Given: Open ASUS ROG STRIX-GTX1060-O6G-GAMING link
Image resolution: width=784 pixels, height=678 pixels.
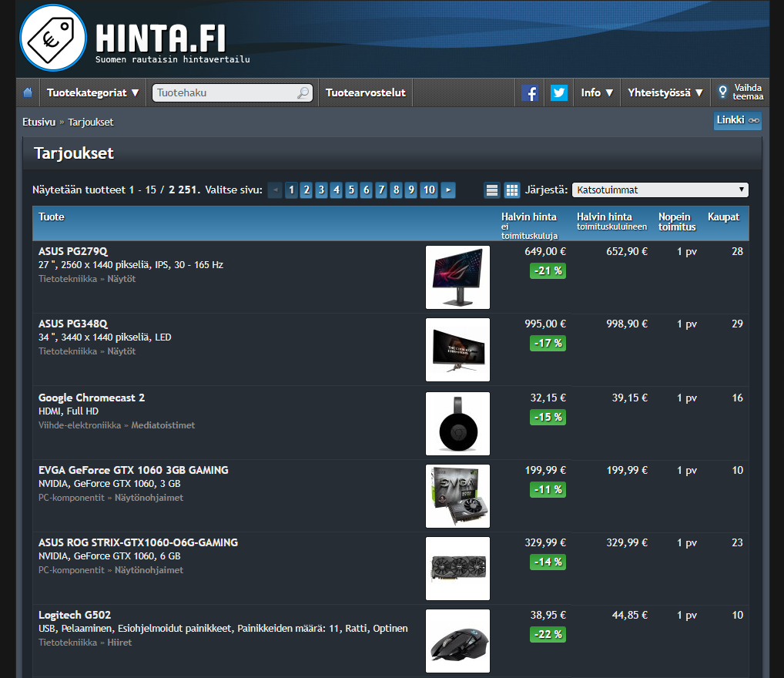Looking at the screenshot, I should click(x=138, y=542).
